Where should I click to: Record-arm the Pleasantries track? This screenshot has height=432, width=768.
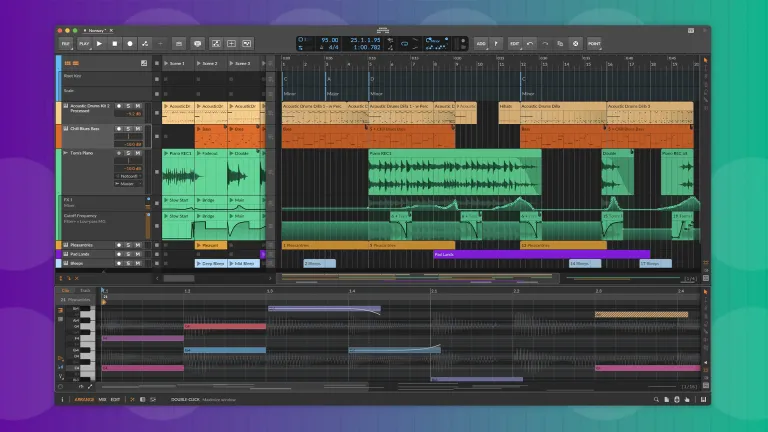point(119,245)
